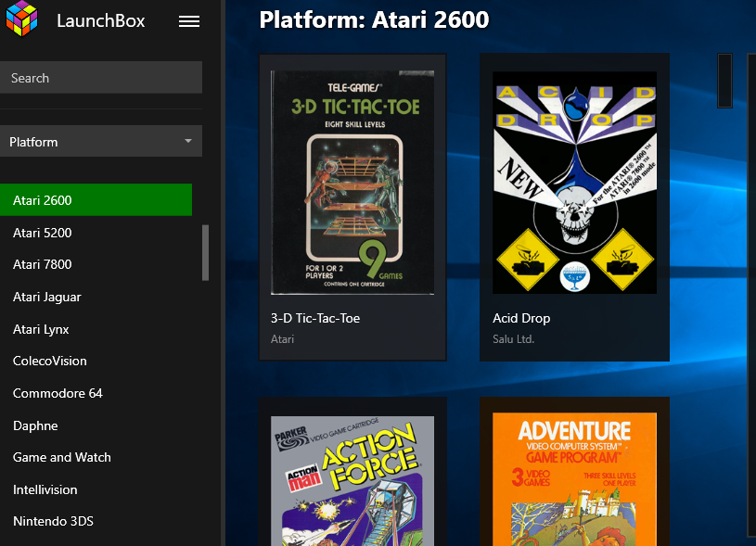The image size is (756, 546).
Task: Open the hamburger menu icon
Action: pyautogui.click(x=189, y=21)
